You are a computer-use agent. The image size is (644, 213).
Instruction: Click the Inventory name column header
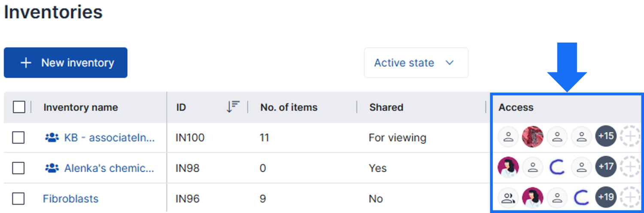click(x=80, y=108)
